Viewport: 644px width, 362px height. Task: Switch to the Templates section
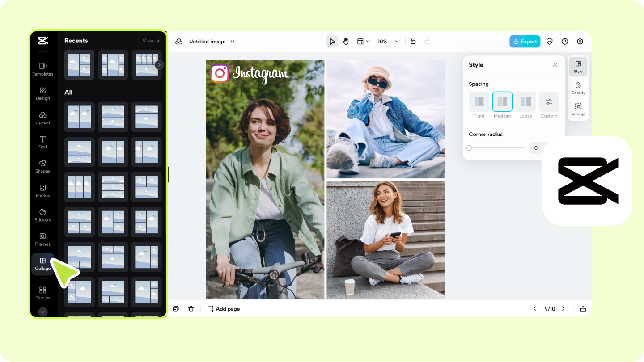[42, 69]
